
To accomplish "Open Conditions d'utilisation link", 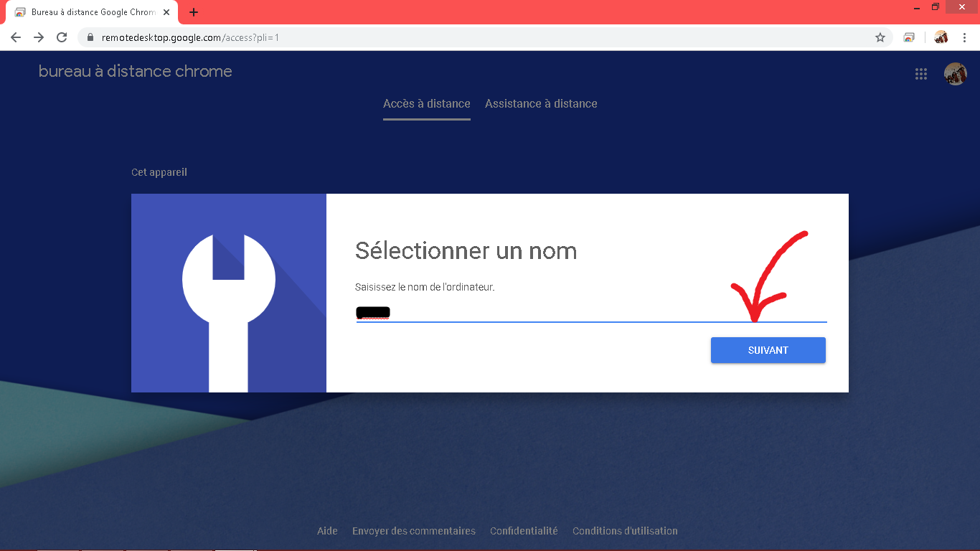I will point(625,531).
